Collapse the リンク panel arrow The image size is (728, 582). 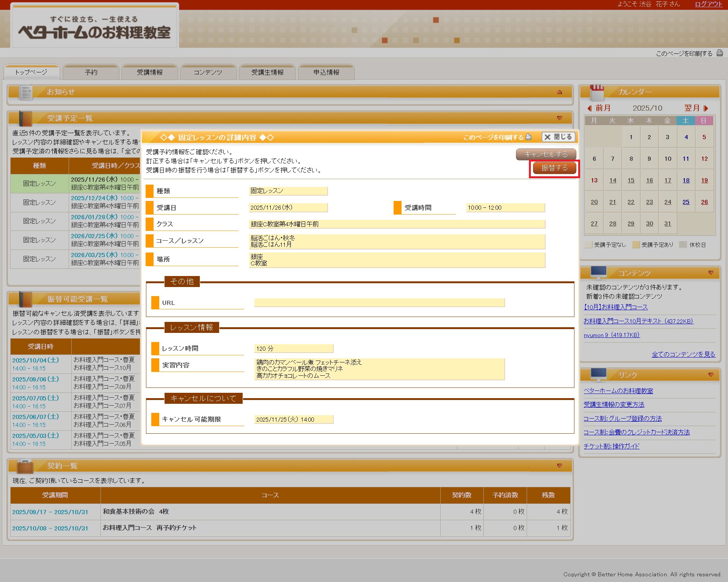point(711,375)
